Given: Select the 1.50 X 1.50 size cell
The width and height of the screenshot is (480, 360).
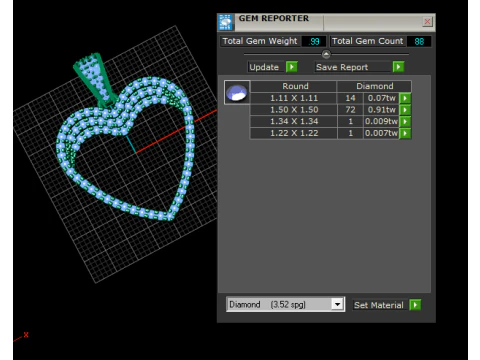Looking at the screenshot, I should click(x=294, y=110).
